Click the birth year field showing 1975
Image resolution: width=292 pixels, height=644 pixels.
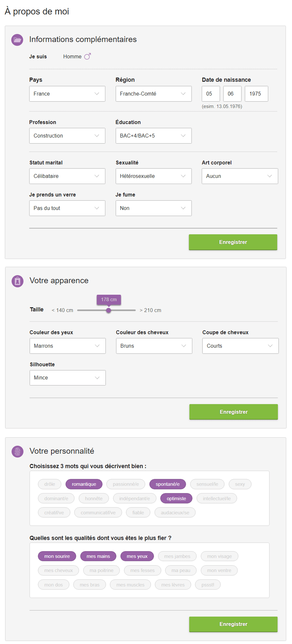pyautogui.click(x=256, y=94)
